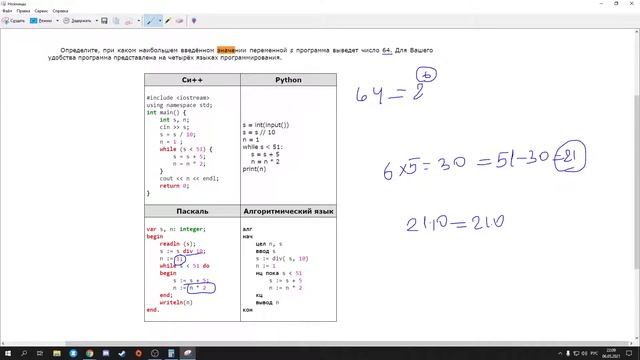Image resolution: width=640 pixels, height=360 pixels.
Task: Click the scroll up arrow
Action: point(637,31)
